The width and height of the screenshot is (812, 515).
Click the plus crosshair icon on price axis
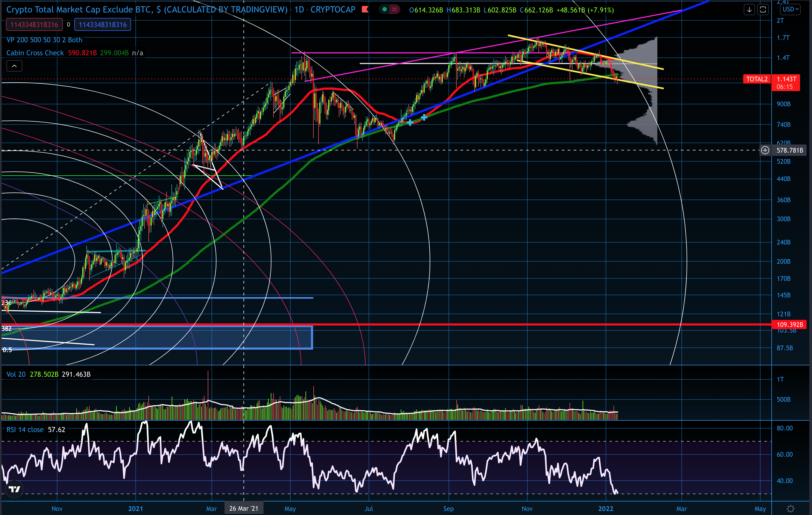pos(765,150)
